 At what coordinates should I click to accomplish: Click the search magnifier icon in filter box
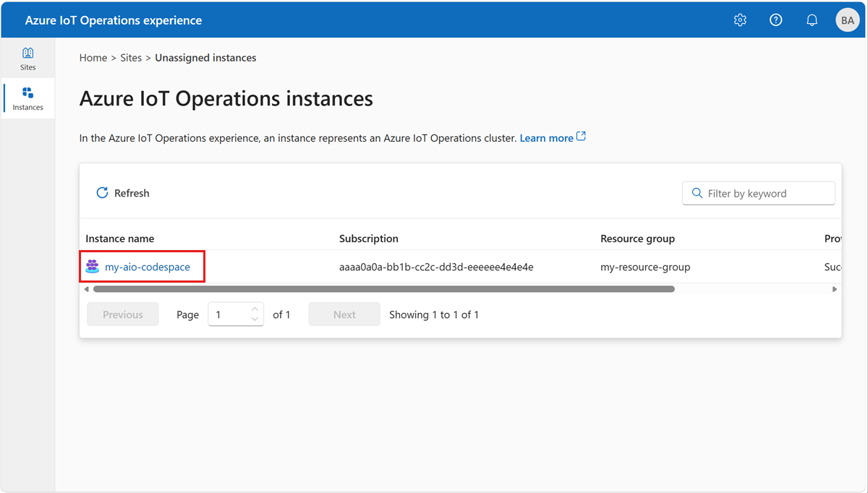click(x=697, y=193)
